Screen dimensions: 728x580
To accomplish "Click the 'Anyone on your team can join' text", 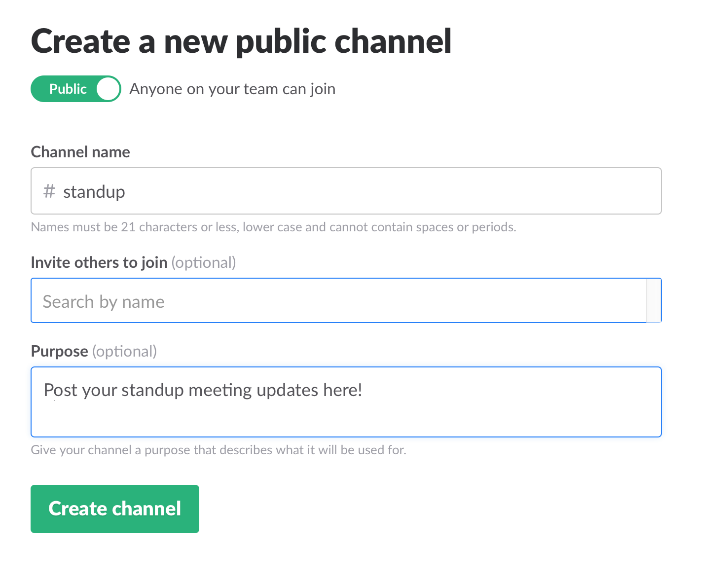I will coord(232,89).
